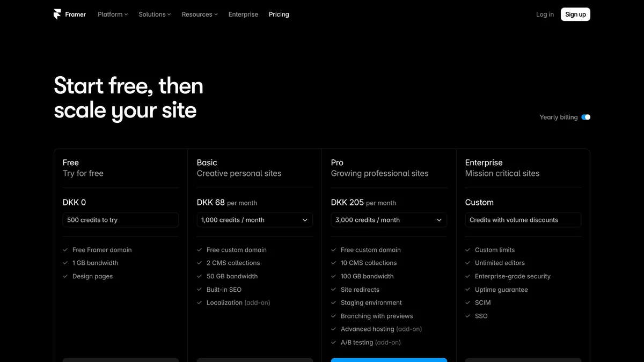The image size is (644, 362).
Task: Expand the Resources menu
Action: 200,14
